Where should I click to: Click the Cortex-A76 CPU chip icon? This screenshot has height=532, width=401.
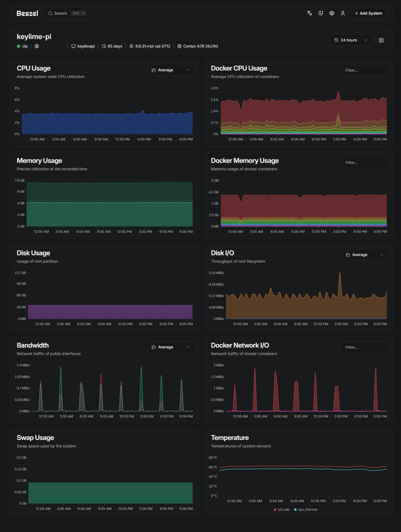coord(179,46)
